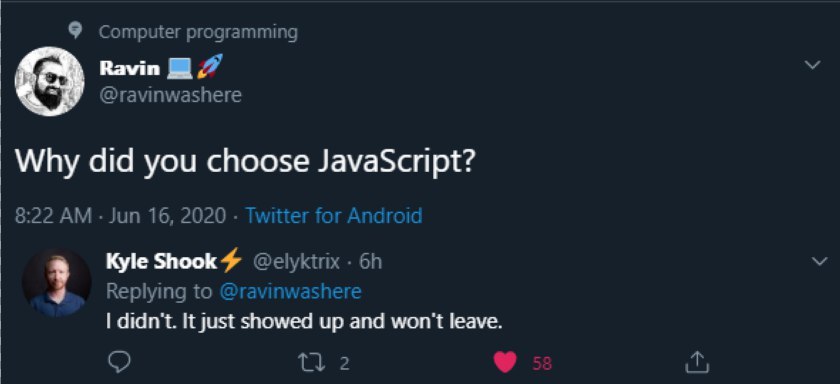
Task: Expand the options chevron on Kyle's reply
Action: point(819,261)
